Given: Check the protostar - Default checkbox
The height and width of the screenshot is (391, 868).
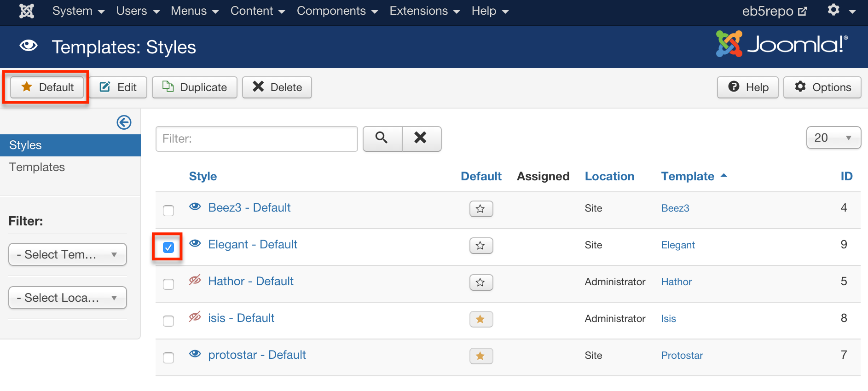Looking at the screenshot, I should click(168, 357).
